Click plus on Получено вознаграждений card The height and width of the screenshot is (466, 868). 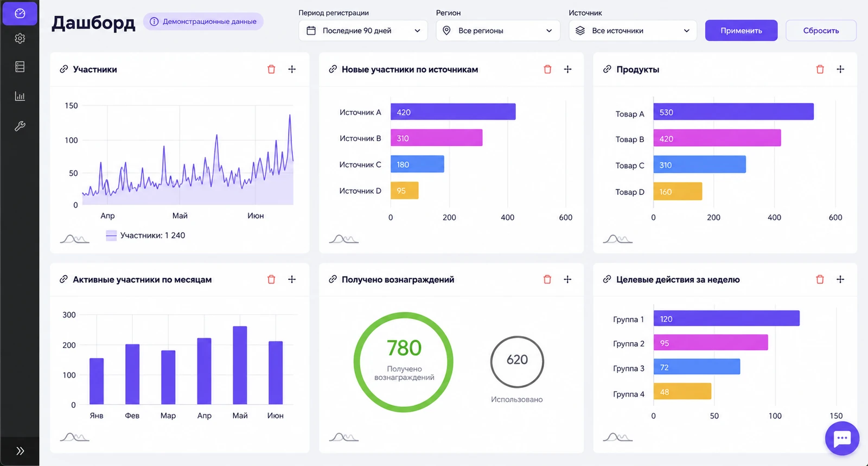coord(567,279)
